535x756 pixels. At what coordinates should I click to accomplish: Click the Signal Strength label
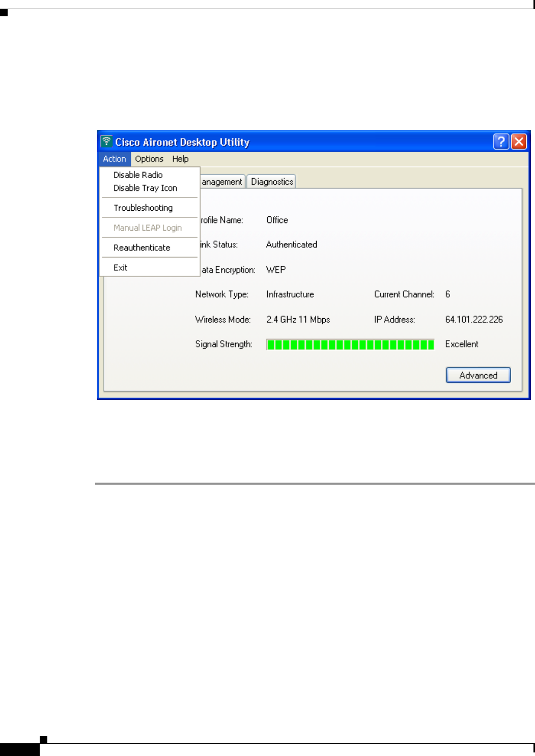(223, 344)
